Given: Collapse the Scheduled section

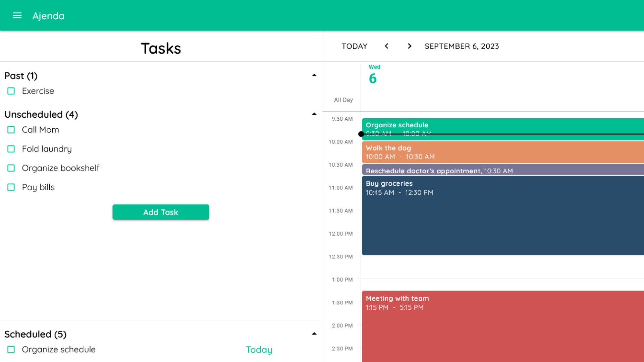Looking at the screenshot, I should [x=314, y=334].
